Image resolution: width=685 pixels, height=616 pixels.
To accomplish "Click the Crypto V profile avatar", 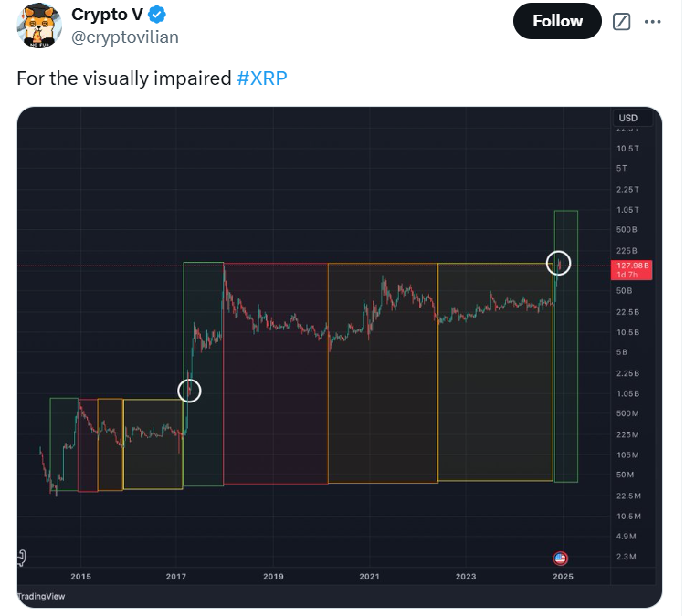I will 39,26.
